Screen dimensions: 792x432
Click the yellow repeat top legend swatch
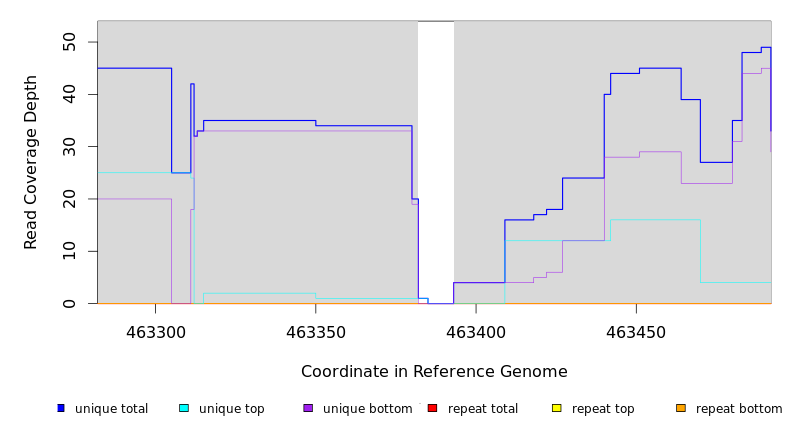point(556,408)
